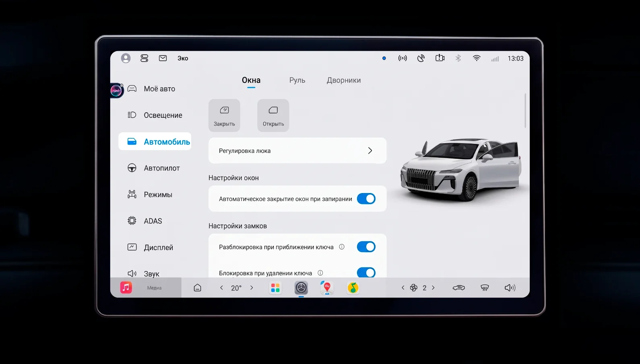Switch to the Руль tab

[297, 80]
